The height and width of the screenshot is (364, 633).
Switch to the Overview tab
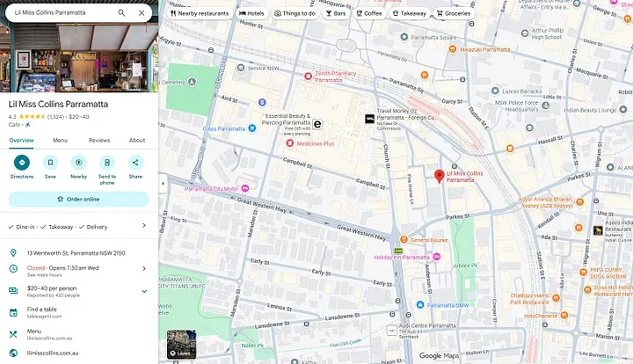pyautogui.click(x=21, y=141)
